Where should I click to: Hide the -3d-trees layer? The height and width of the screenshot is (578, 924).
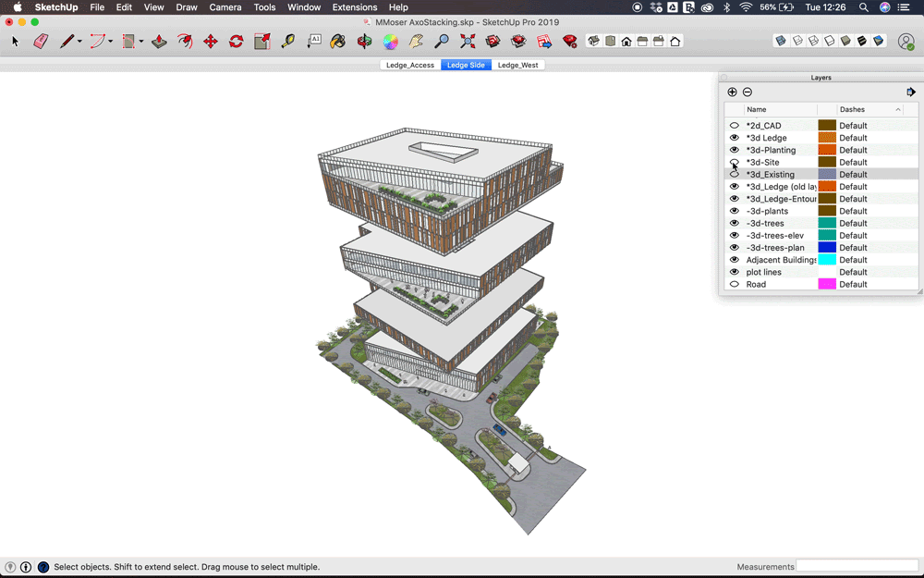733,223
